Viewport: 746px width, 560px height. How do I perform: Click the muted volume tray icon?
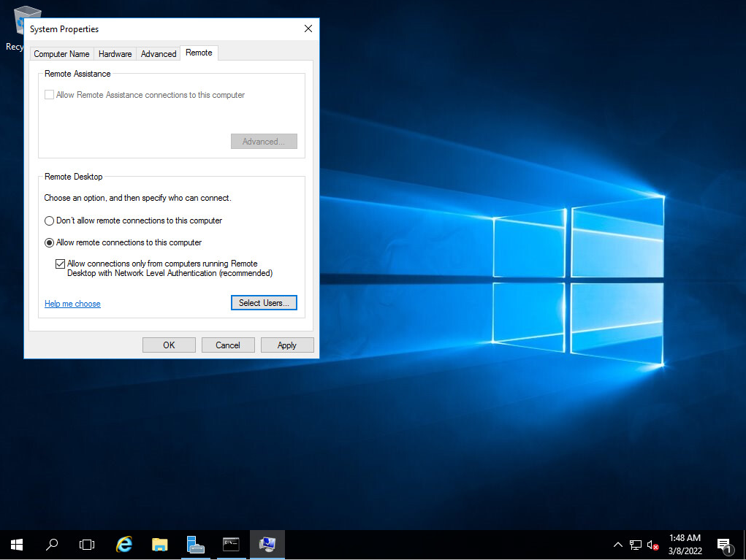click(x=652, y=545)
